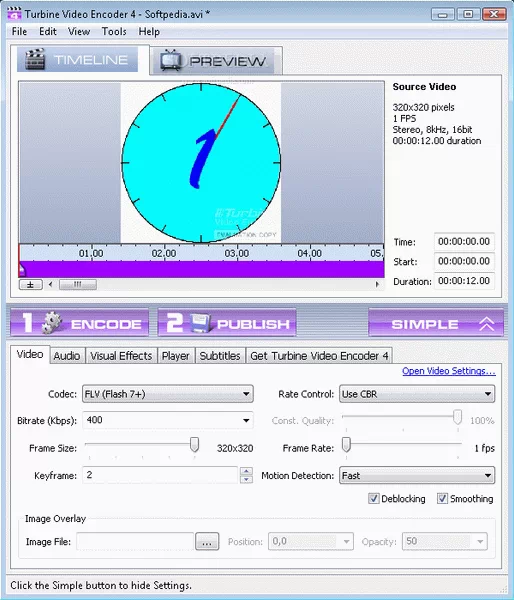The width and height of the screenshot is (514, 600).
Task: Click the Frame Rate slider handle
Action: [x=346, y=445]
